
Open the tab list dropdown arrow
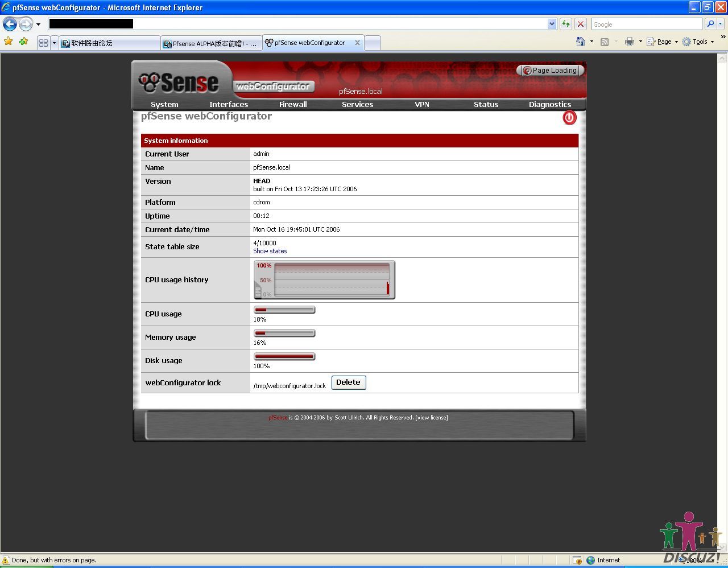(x=54, y=43)
